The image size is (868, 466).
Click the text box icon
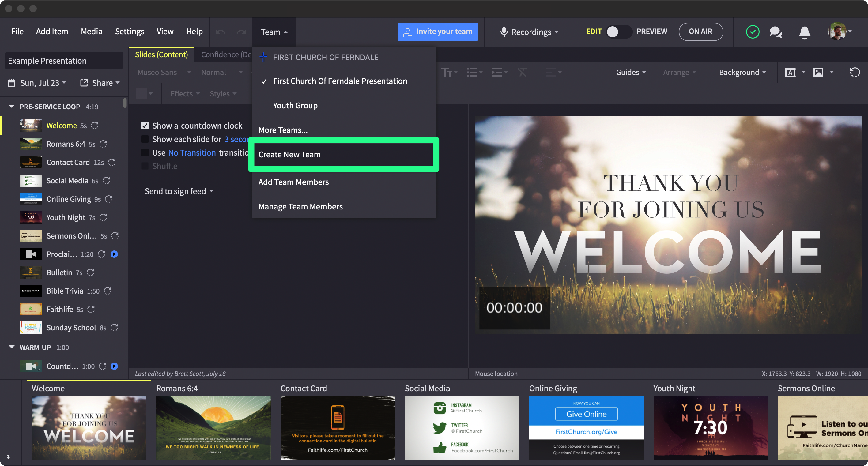(790, 72)
